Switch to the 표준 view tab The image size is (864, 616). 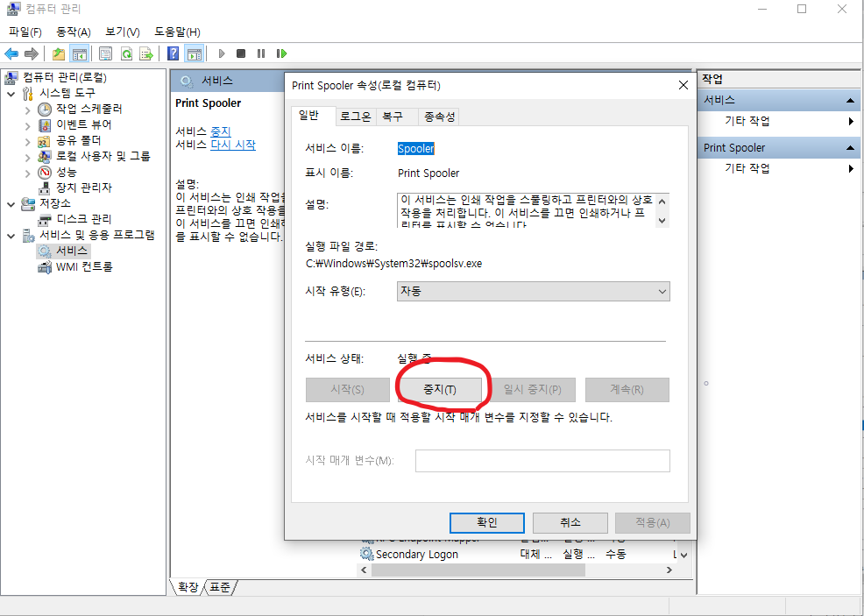[220, 587]
